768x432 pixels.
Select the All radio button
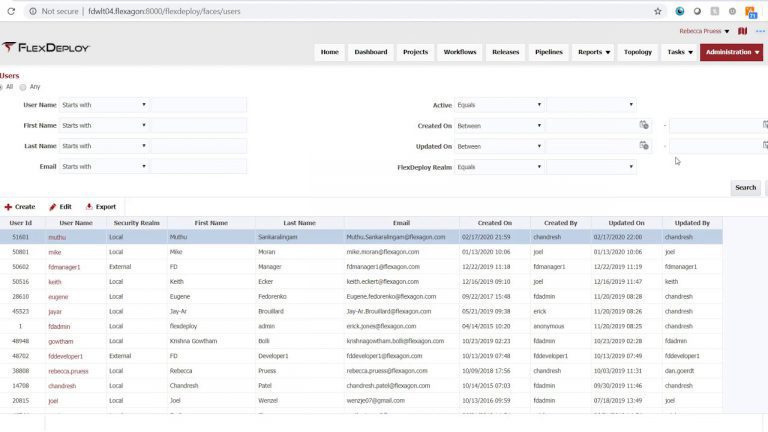tap(1, 87)
